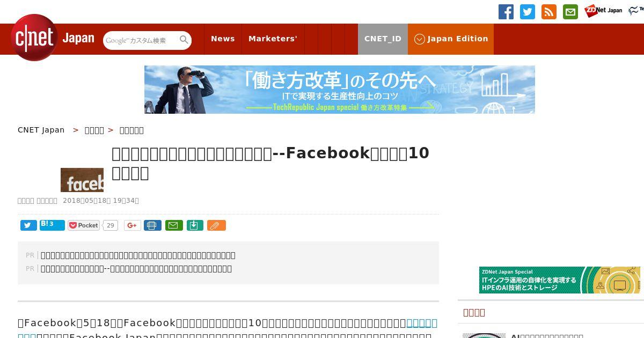Screen dimensions: 644x338
Task: Click the search magnifier icon
Action: point(184,40)
